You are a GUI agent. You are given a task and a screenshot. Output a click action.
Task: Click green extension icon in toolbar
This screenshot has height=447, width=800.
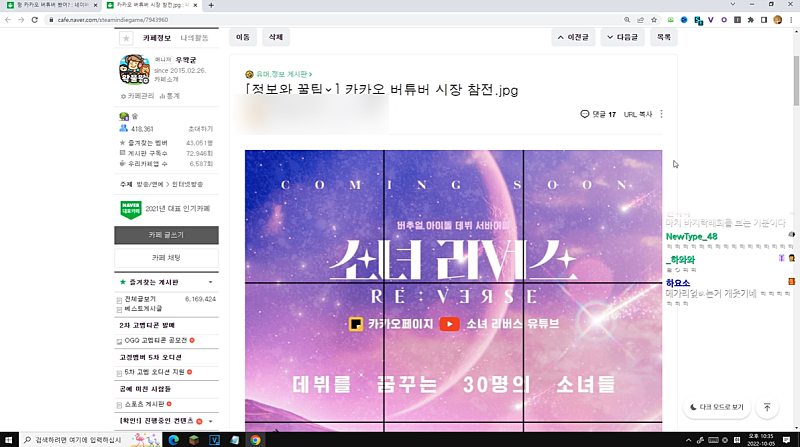coord(670,20)
